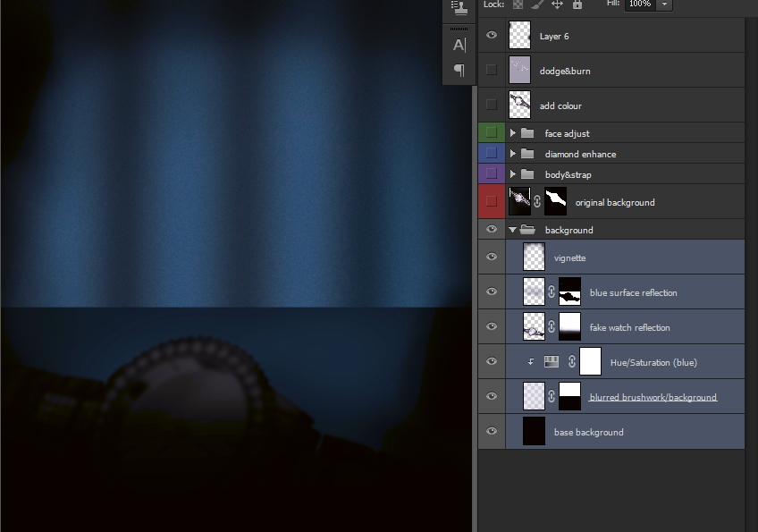This screenshot has height=532, width=758.
Task: Select fake watch reflection layer thumbnail
Action: [x=535, y=326]
